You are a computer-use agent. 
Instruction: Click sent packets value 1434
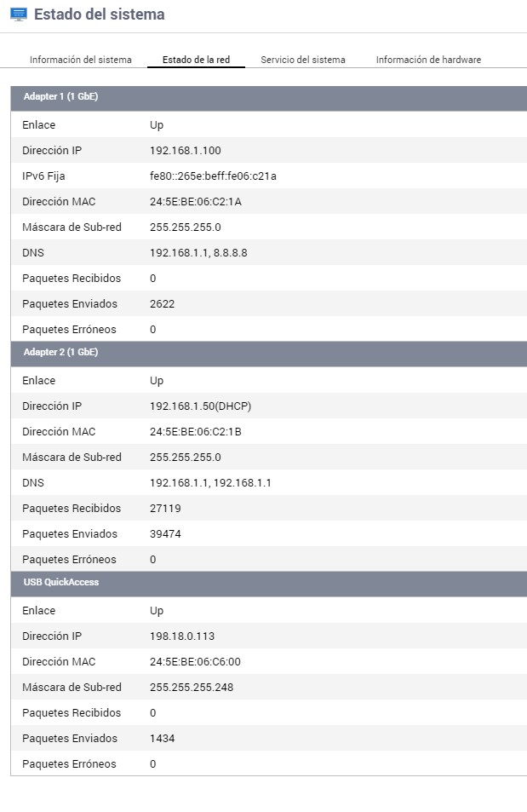[x=162, y=739]
